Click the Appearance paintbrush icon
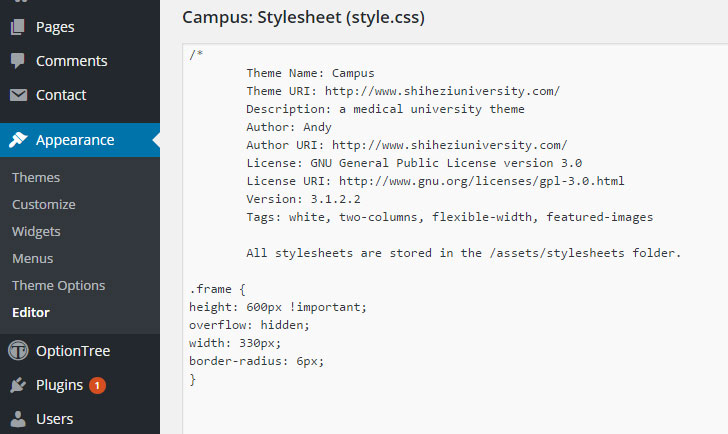 18,139
